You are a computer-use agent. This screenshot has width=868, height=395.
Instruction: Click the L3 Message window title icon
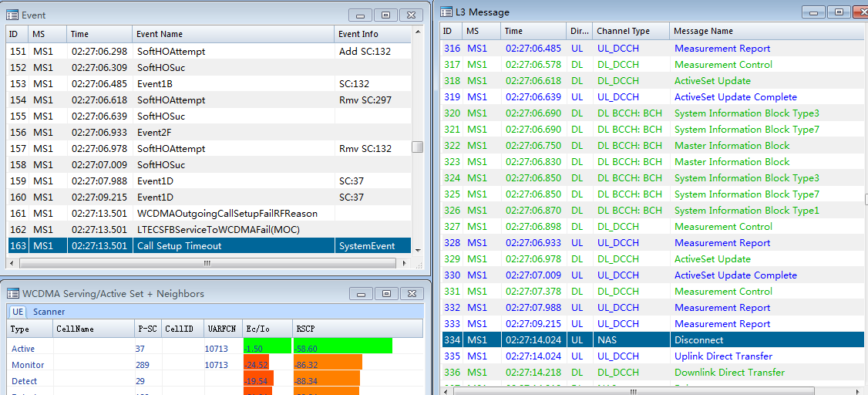(x=446, y=12)
